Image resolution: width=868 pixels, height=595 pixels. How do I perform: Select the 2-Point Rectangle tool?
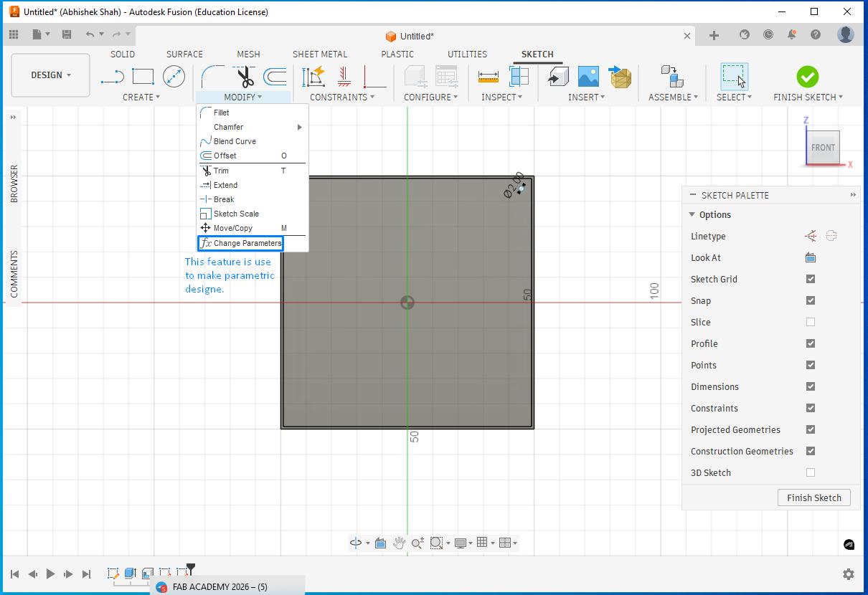[x=143, y=76]
